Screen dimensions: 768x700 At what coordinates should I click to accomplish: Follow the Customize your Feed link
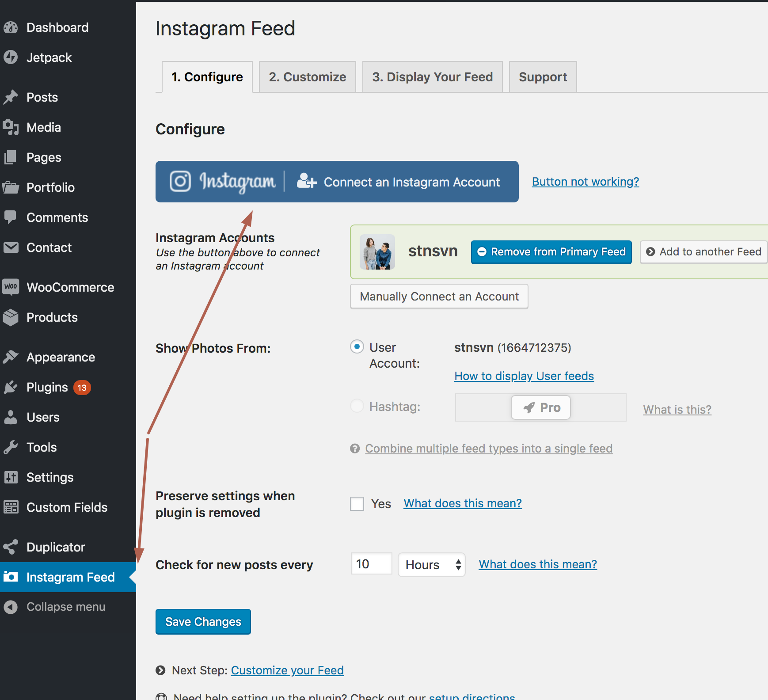click(x=287, y=670)
